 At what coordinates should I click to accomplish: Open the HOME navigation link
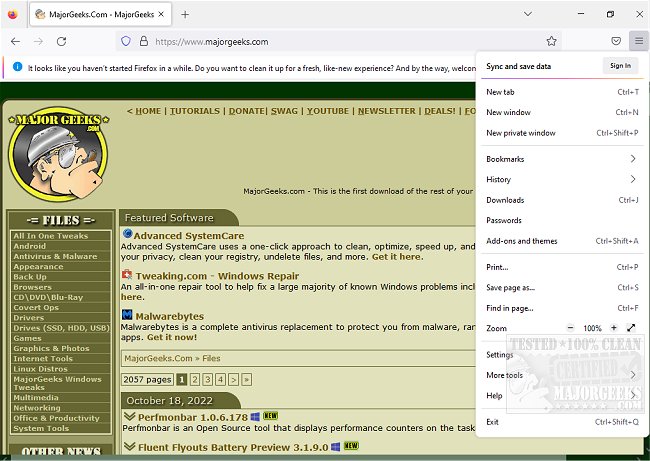click(148, 111)
